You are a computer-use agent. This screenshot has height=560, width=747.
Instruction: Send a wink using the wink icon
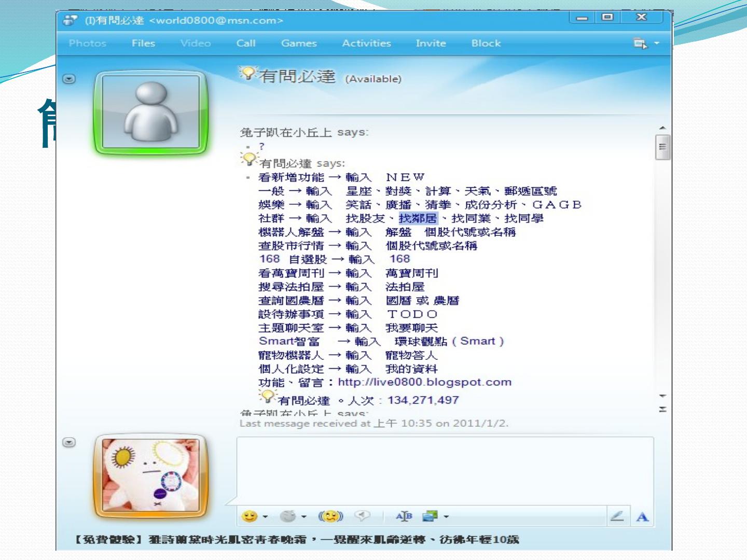point(288,516)
